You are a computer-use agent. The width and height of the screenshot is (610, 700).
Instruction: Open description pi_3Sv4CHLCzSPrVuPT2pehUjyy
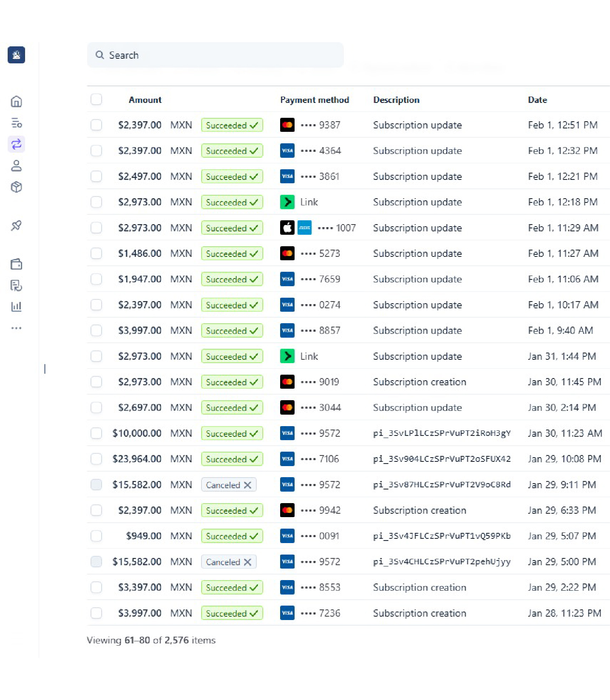coord(442,562)
